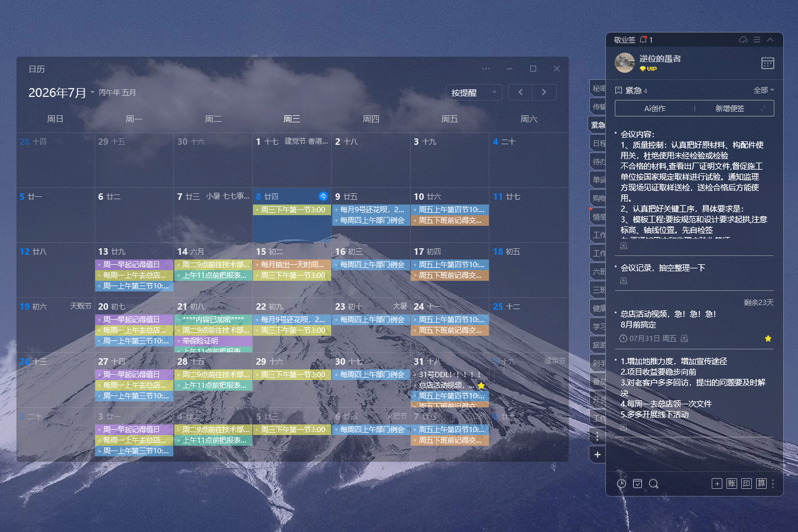
Task: Click the cloud sync icon in title bar
Action: pos(743,40)
